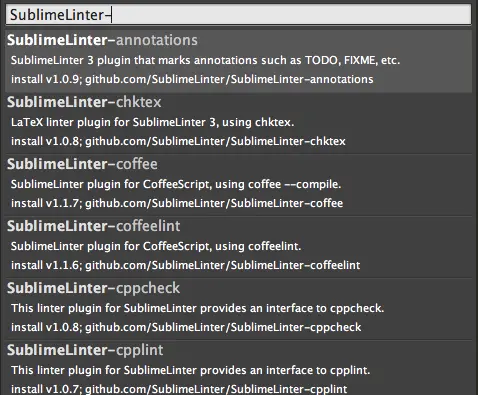Click the LaTeX linter plugin description
The width and height of the screenshot is (478, 395).
[152, 122]
